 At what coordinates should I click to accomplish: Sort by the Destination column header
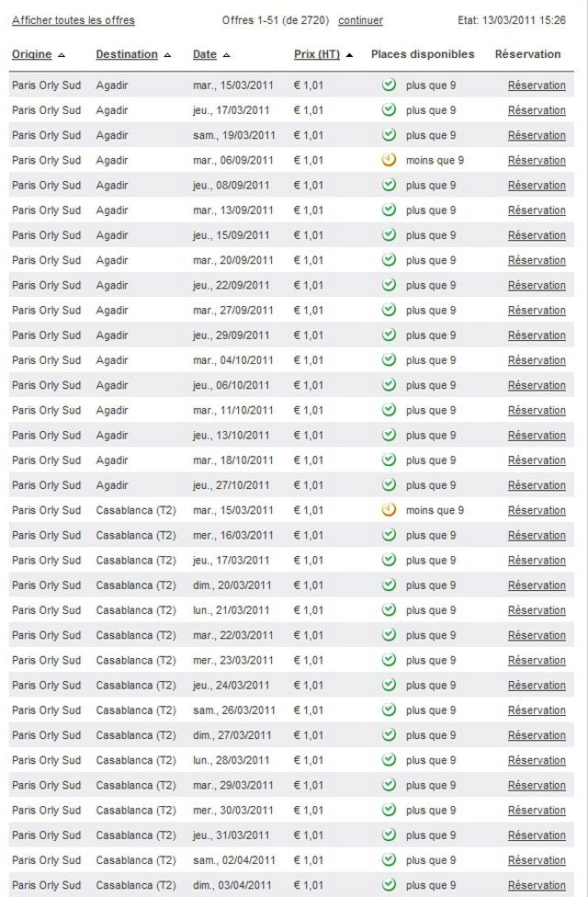[x=127, y=54]
